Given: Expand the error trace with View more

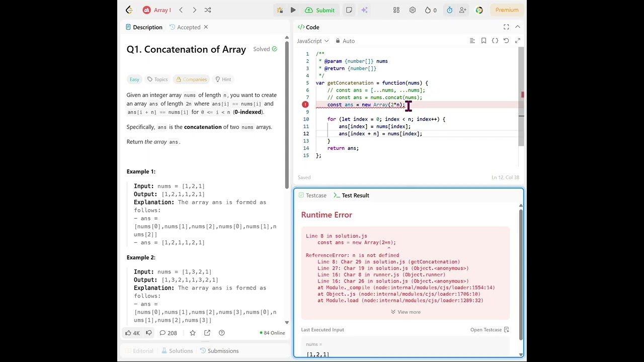Looking at the screenshot, I should (x=406, y=312).
